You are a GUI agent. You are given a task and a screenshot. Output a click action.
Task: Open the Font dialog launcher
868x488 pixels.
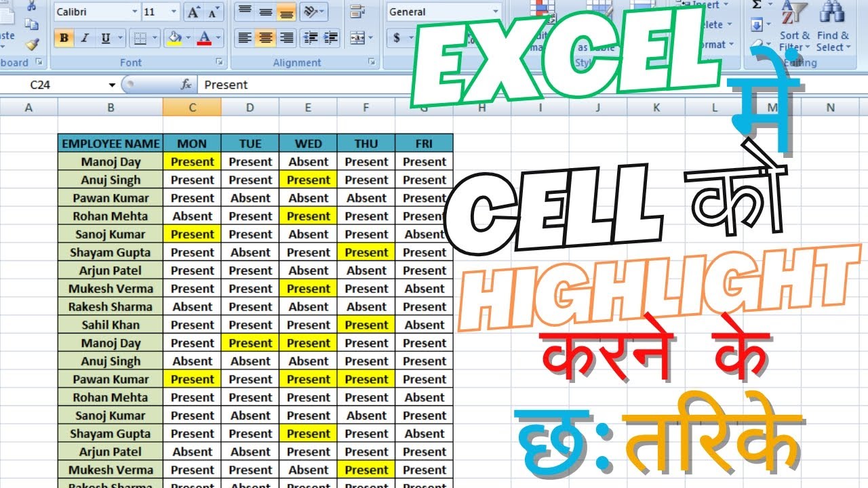tap(219, 62)
